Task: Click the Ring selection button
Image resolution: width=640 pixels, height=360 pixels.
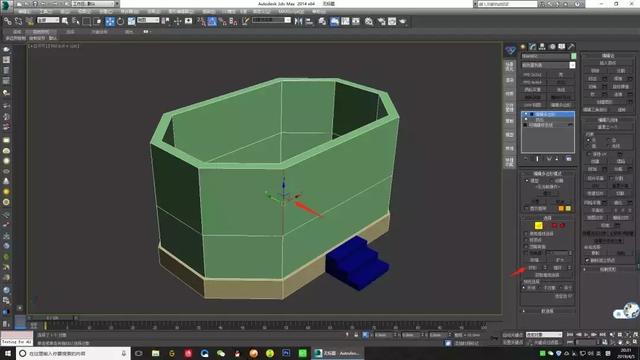Action: [532, 268]
